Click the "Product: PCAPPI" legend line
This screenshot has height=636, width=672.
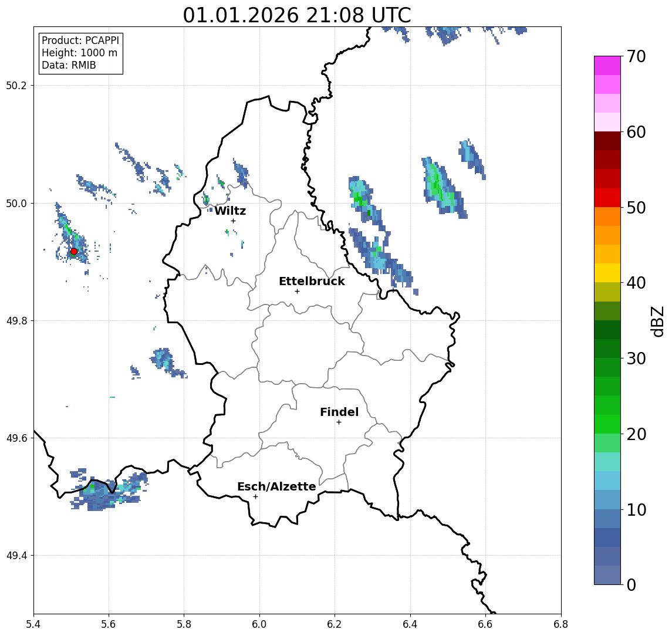click(80, 40)
